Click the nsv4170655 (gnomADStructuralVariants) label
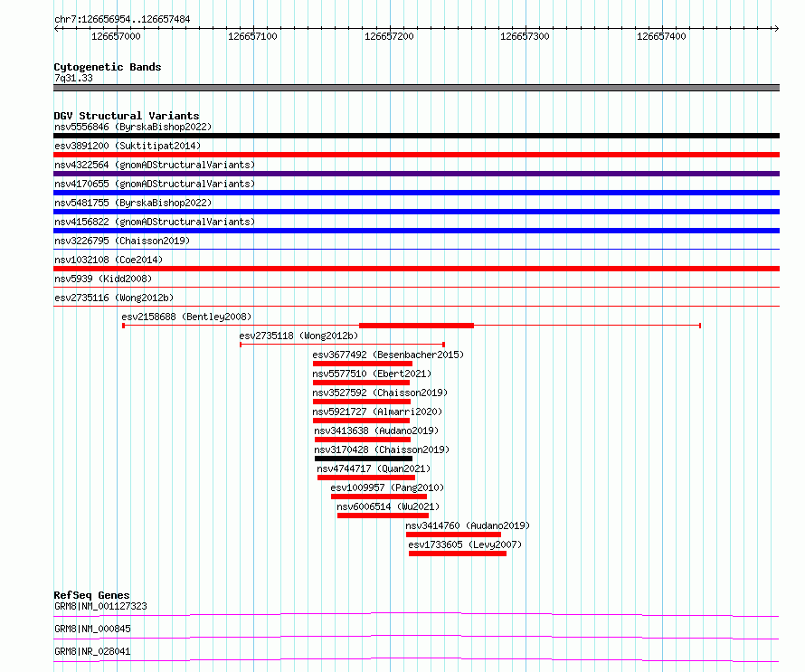The width and height of the screenshot is (805, 672). [155, 184]
